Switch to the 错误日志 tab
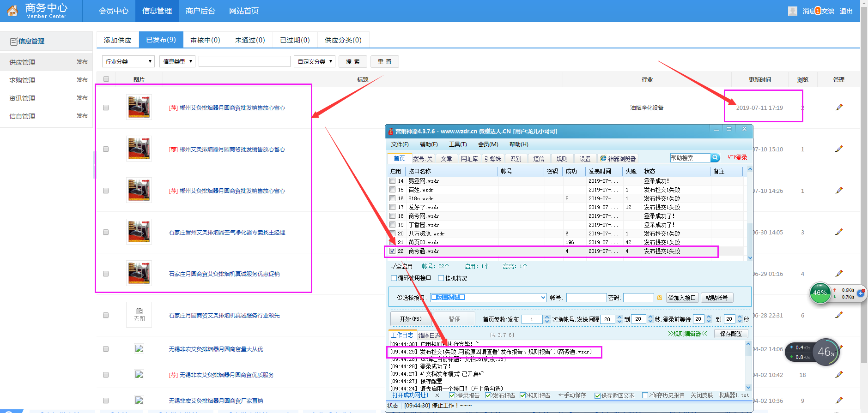The height and width of the screenshot is (413, 868). click(430, 335)
